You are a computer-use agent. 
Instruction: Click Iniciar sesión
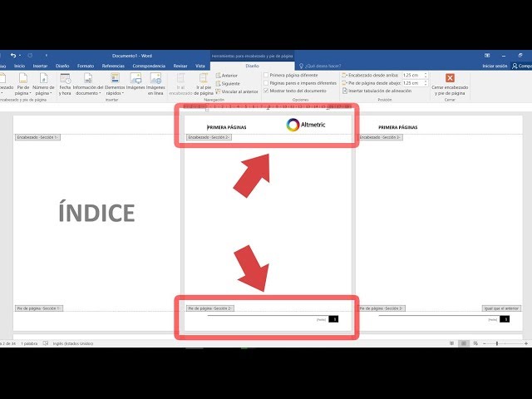coord(494,66)
